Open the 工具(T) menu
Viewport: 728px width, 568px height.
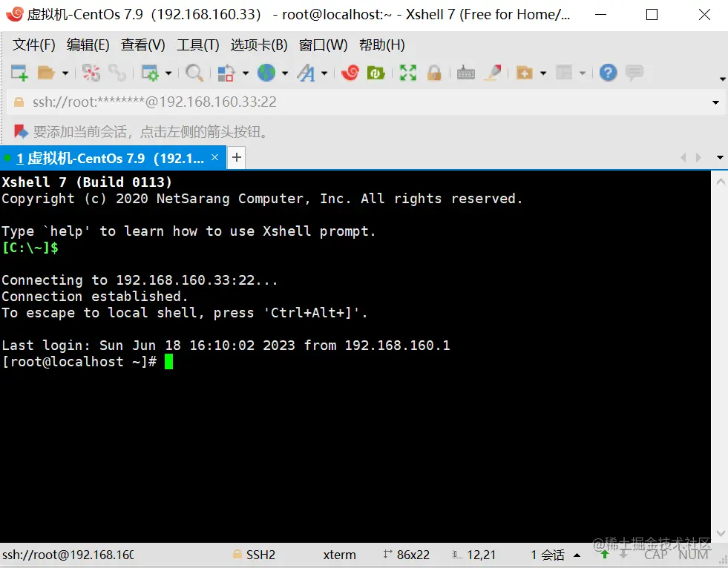coord(198,45)
